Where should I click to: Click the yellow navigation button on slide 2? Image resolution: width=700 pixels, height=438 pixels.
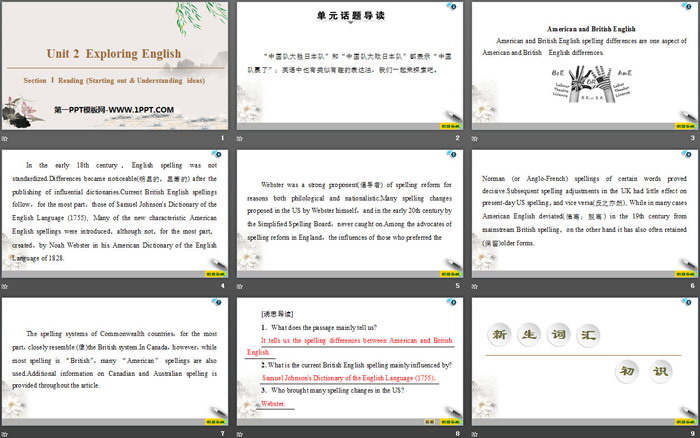click(450, 126)
